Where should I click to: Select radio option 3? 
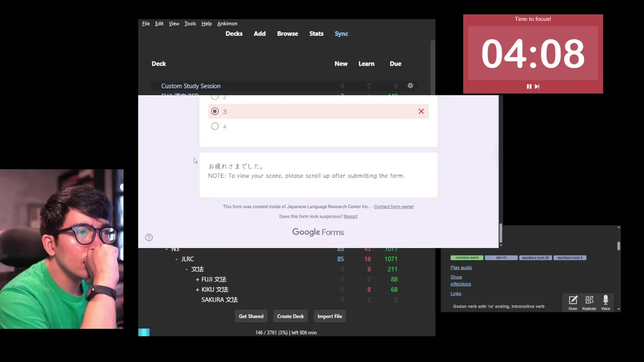[215, 111]
